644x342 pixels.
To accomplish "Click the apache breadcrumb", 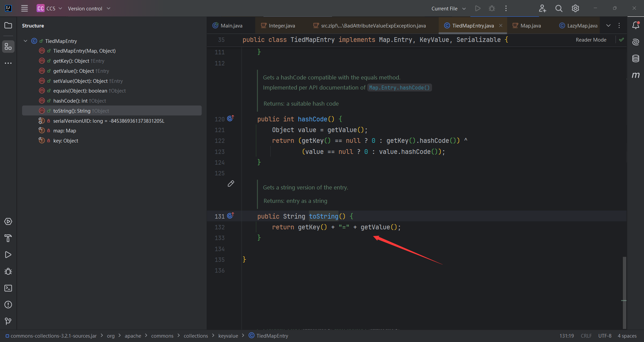I will tap(133, 336).
